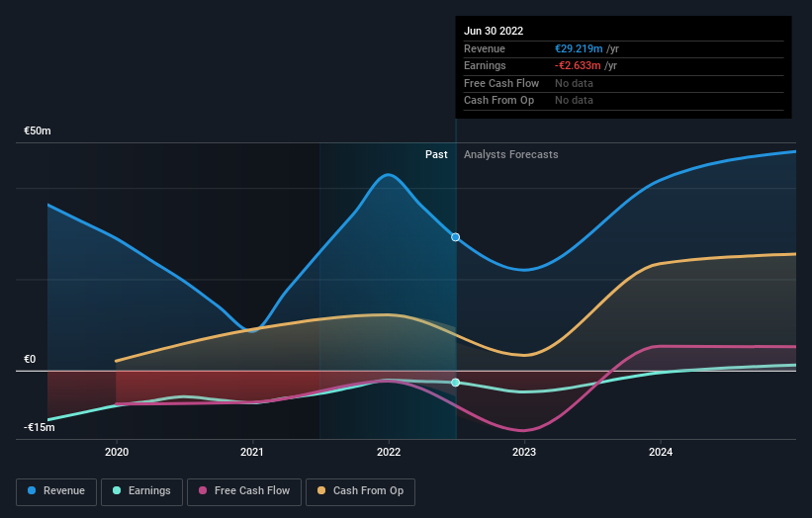Click the 'Analysts Forecasts' label

tap(511, 155)
